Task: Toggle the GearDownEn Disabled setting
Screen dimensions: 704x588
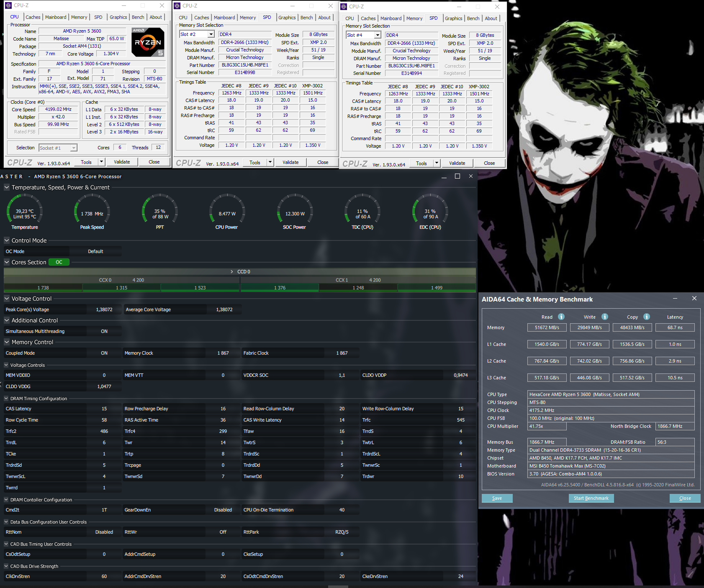Action: (x=223, y=510)
